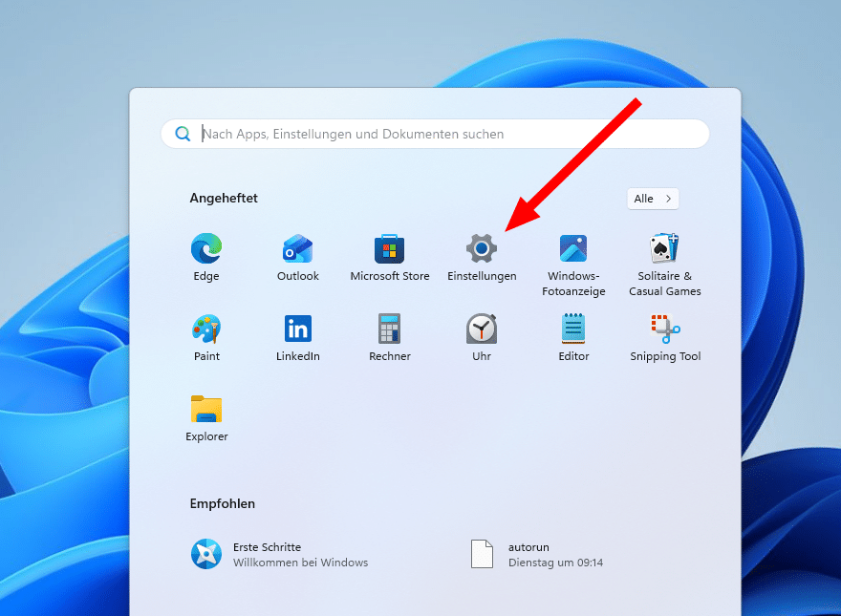This screenshot has width=841, height=616.
Task: Click the Erste Schritte icon
Action: coord(206,554)
